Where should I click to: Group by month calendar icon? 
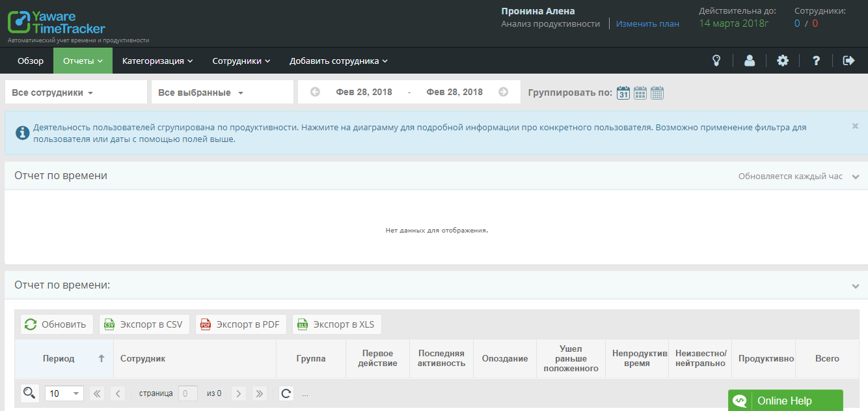coord(657,92)
